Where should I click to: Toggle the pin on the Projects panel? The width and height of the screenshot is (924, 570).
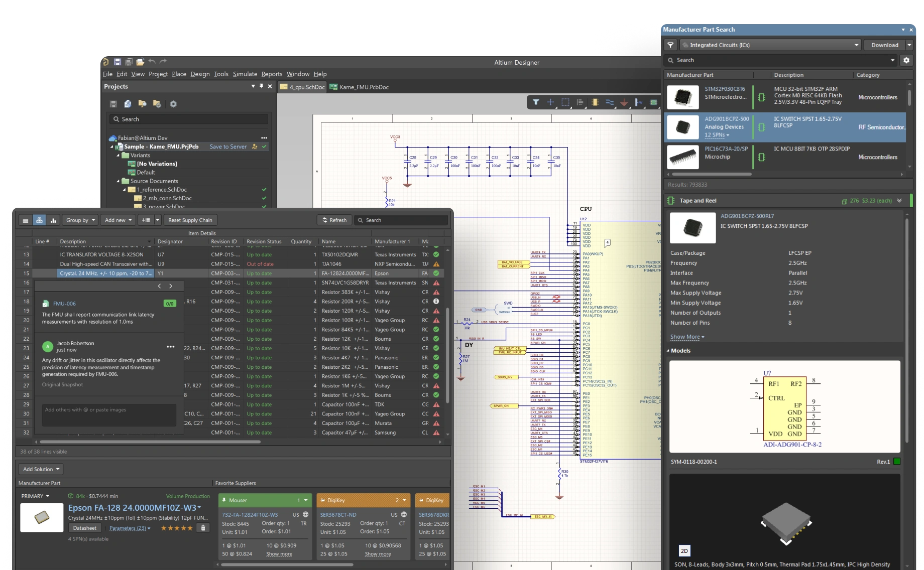pyautogui.click(x=261, y=86)
